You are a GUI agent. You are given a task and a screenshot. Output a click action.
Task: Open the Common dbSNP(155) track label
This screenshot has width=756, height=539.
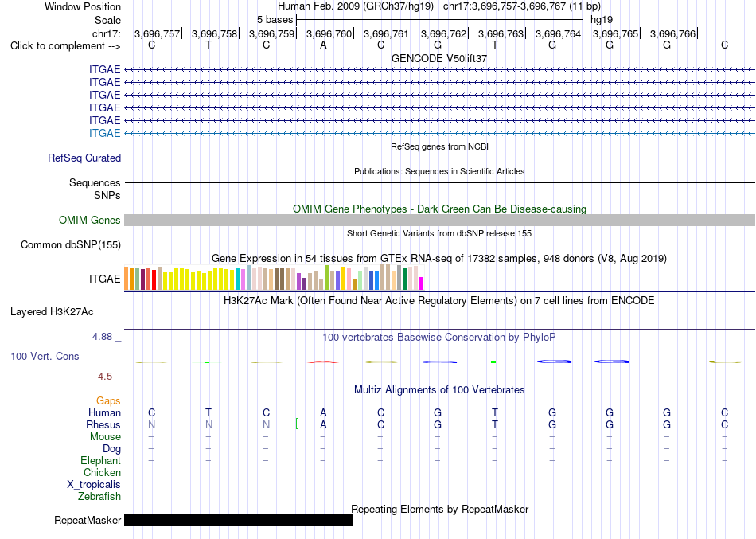[71, 245]
